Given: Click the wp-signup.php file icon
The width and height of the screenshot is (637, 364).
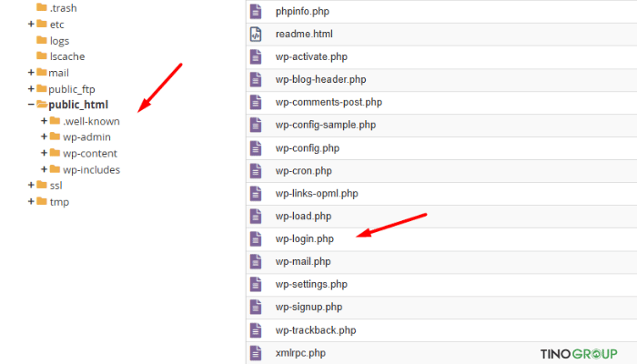Looking at the screenshot, I should (x=256, y=308).
